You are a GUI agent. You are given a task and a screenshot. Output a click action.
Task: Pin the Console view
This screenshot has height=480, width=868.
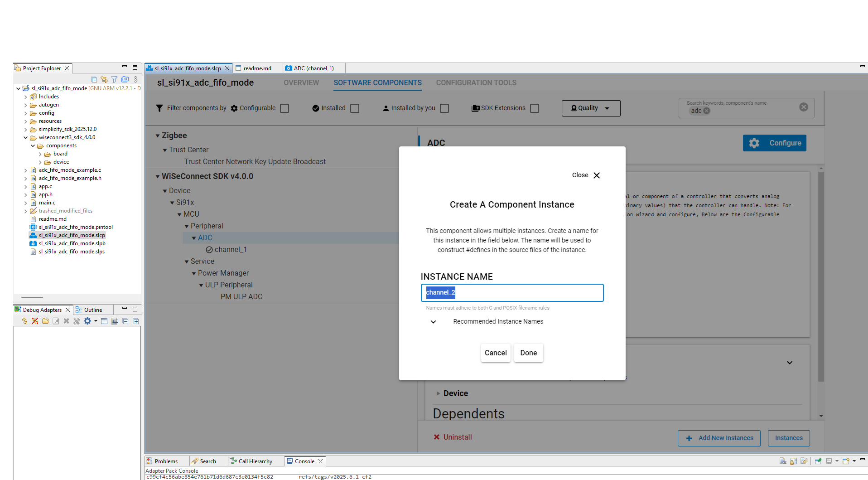818,461
